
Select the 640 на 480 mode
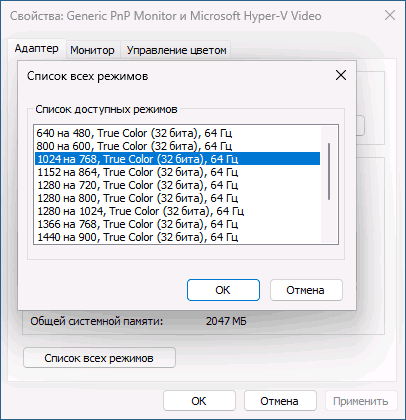pyautogui.click(x=177, y=133)
